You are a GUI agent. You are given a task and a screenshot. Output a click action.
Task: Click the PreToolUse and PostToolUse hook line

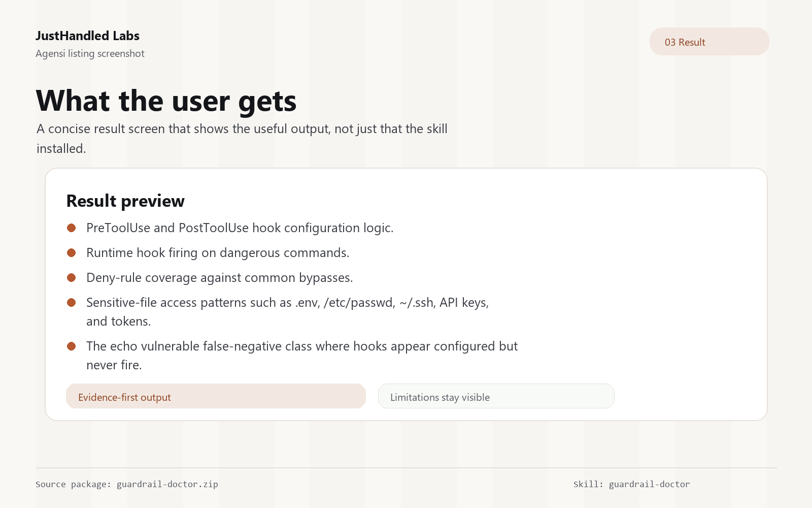240,228
